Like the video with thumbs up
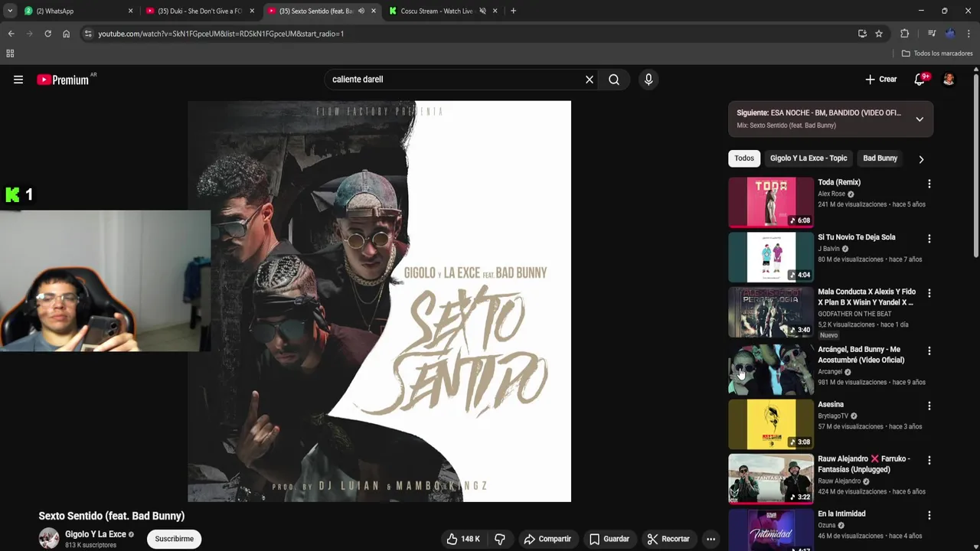Screen dimensions: 980x551 coord(463,539)
